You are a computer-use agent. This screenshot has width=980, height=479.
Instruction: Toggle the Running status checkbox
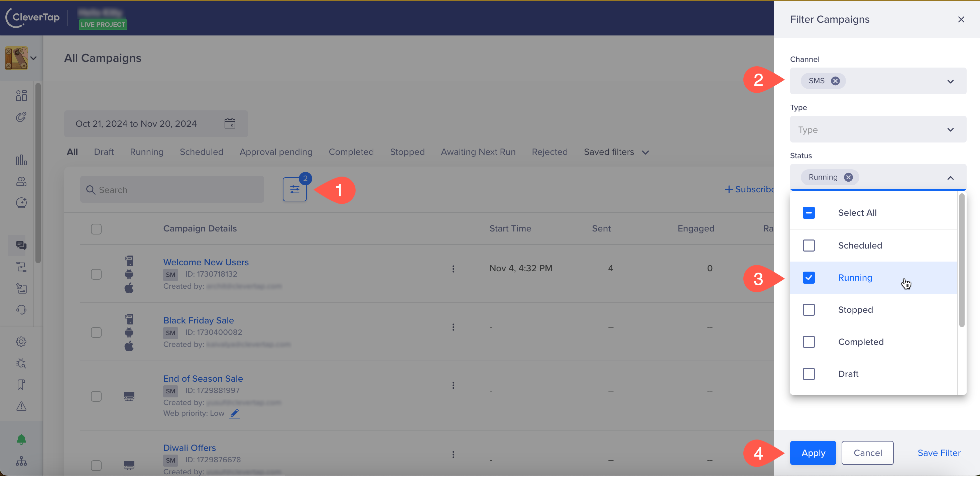click(809, 277)
